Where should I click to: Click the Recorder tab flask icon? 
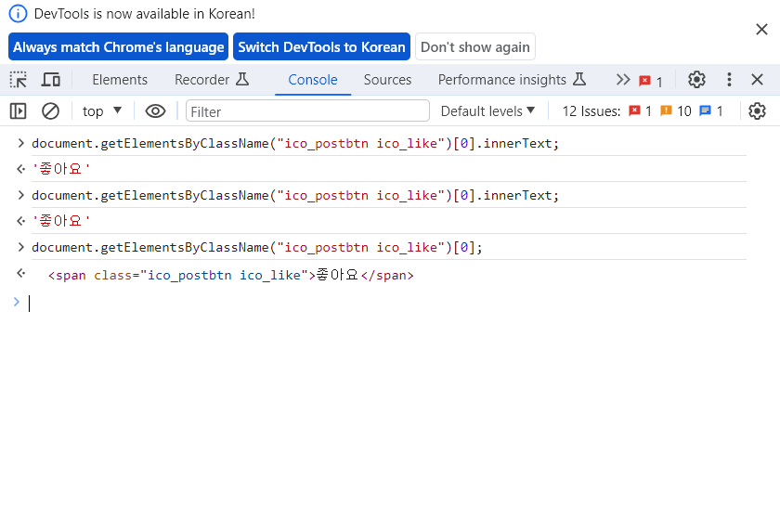(242, 79)
